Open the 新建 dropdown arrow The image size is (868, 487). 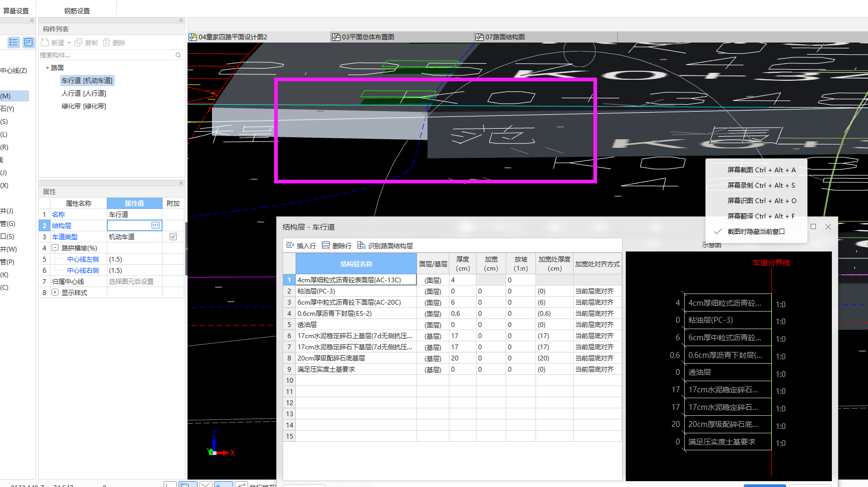[x=69, y=43]
